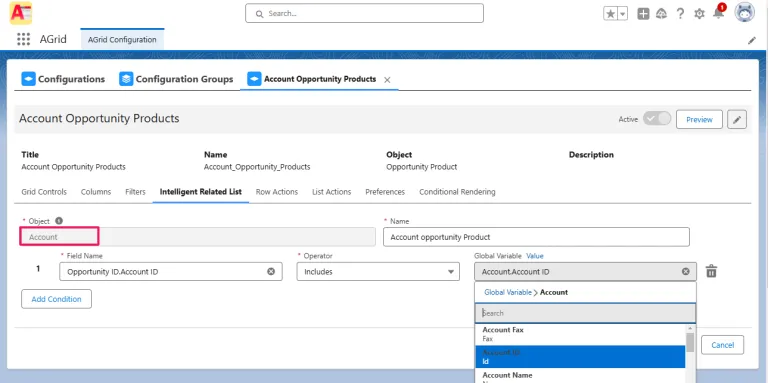Click the Cancel button
This screenshot has height=383, width=768.
tap(722, 345)
